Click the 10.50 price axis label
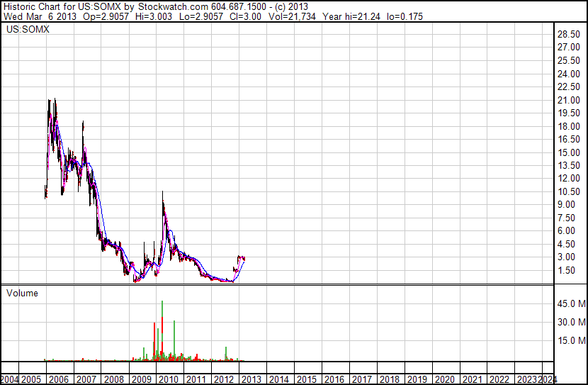The width and height of the screenshot is (588, 385). [x=569, y=191]
